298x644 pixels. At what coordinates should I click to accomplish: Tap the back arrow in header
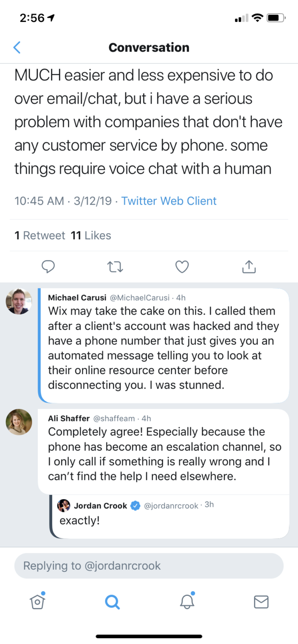point(17,47)
